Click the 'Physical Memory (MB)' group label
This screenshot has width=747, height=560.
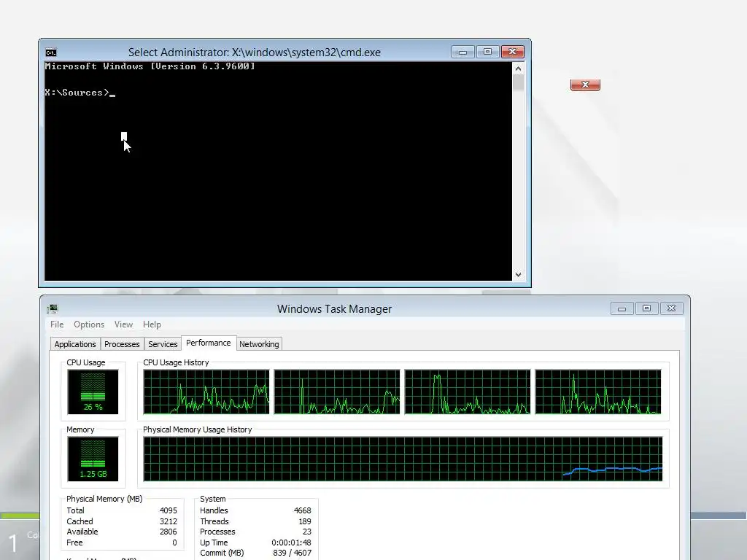coord(104,499)
